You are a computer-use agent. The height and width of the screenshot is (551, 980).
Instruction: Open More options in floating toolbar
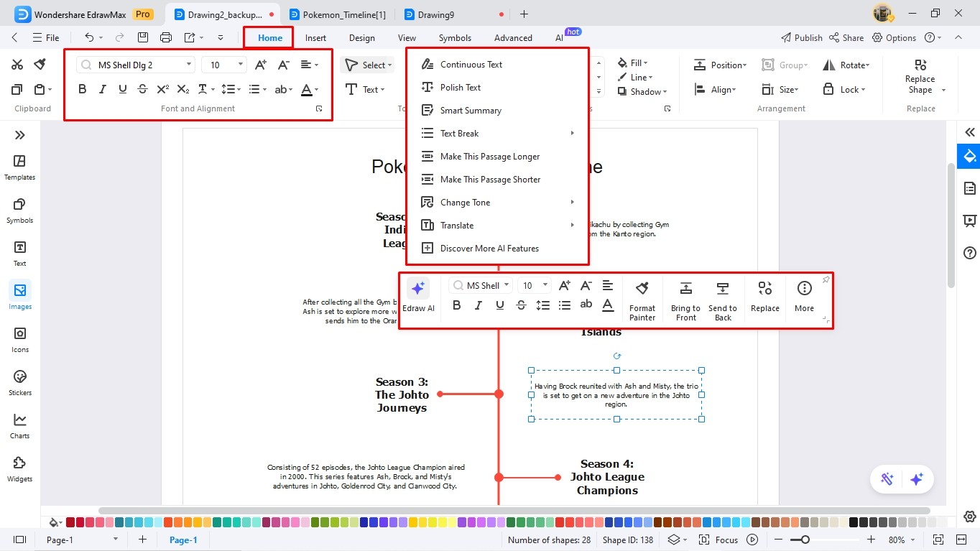tap(805, 296)
